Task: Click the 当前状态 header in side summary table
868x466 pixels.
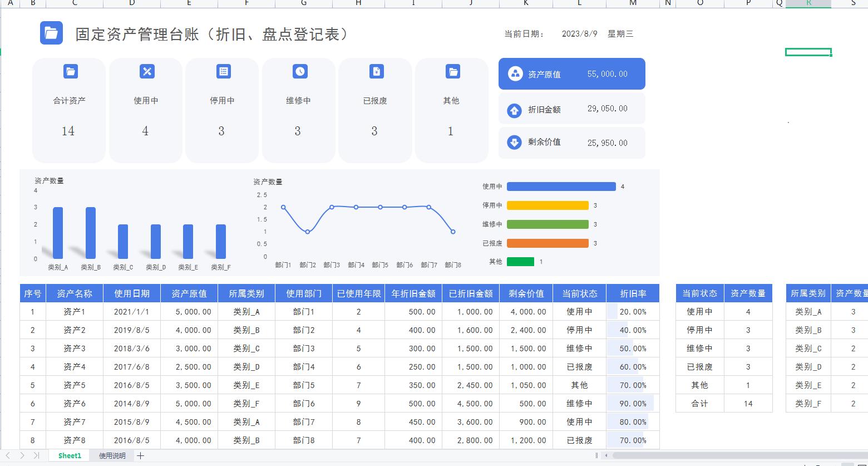Action: (700, 293)
